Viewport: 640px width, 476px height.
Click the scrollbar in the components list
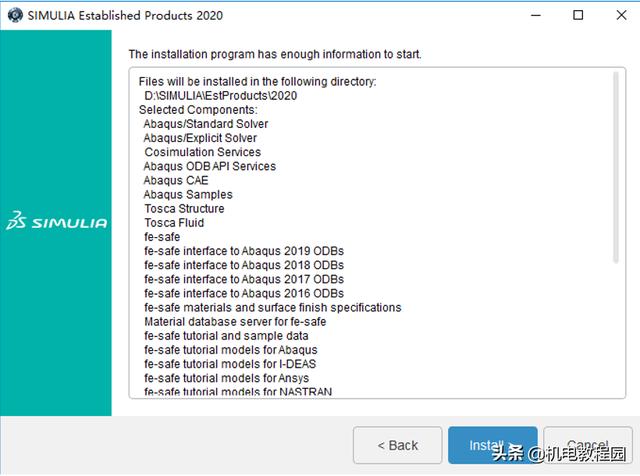(x=616, y=167)
